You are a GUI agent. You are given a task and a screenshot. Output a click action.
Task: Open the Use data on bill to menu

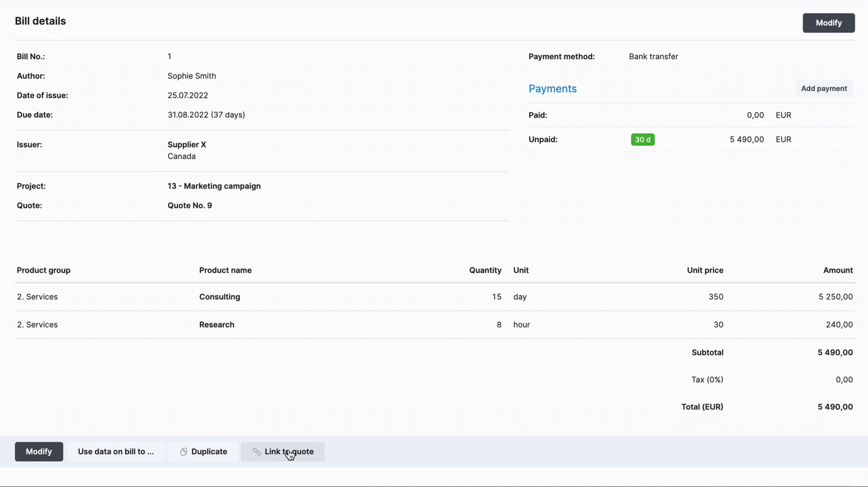(x=116, y=451)
